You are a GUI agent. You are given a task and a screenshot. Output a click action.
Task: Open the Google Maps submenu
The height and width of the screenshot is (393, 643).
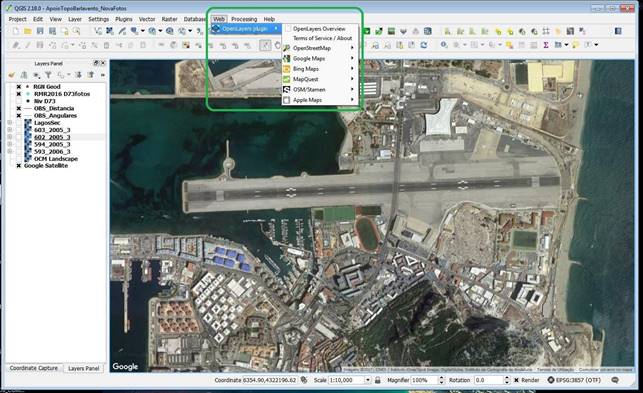point(320,59)
